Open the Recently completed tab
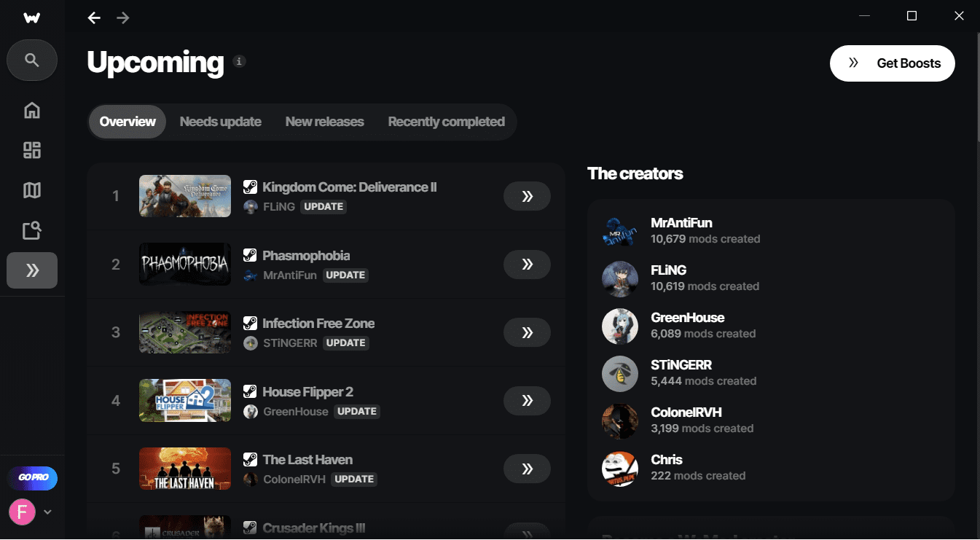 (446, 122)
